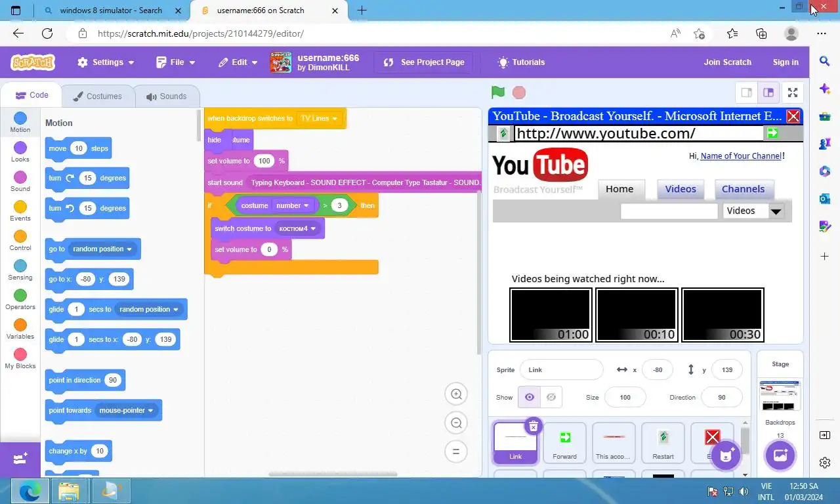Switch to large stage layout
This screenshot has width=840, height=504.
pos(768,93)
